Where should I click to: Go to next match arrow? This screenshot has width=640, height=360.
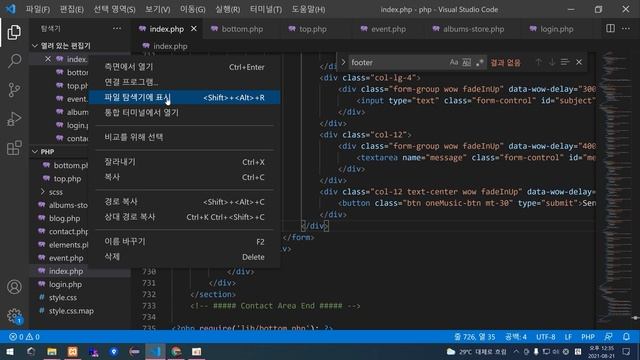552,62
